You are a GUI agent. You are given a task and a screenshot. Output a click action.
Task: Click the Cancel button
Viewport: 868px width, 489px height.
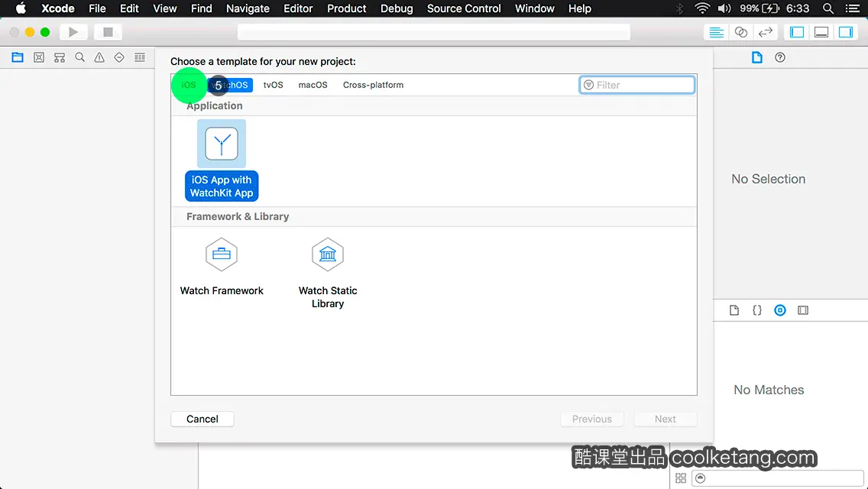coord(202,419)
